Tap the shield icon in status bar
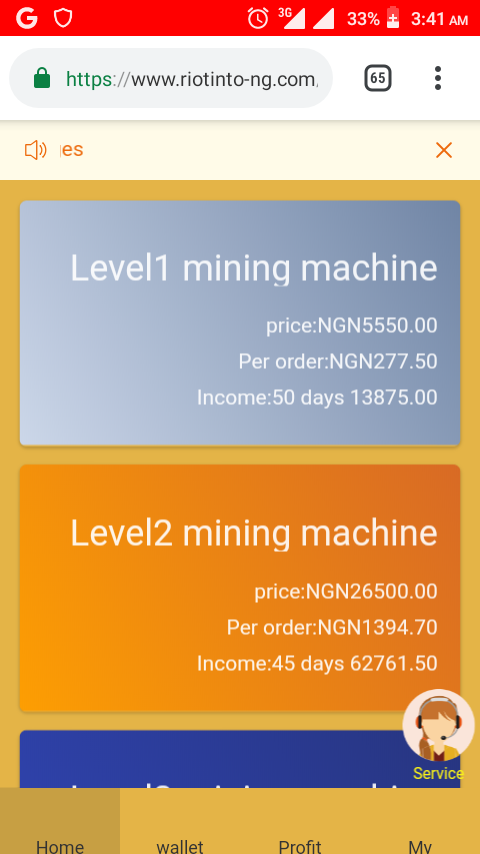The width and height of the screenshot is (480, 854). pos(63,19)
